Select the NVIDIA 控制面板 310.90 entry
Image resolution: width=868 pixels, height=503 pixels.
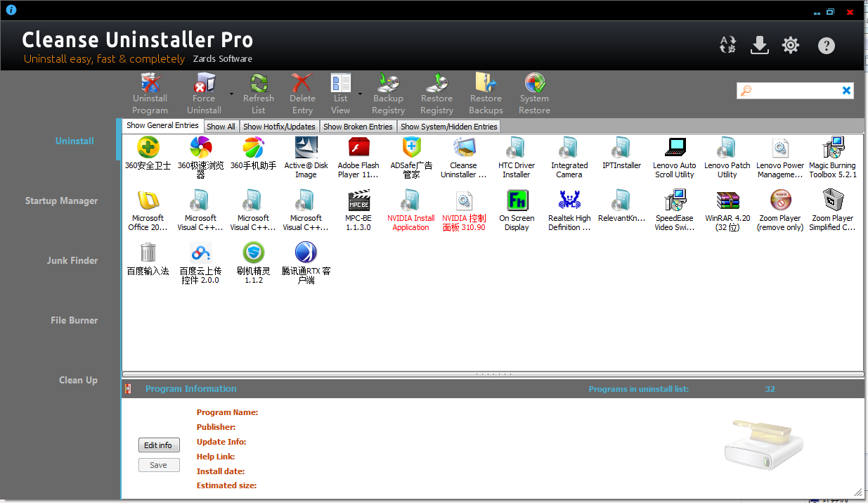(464, 210)
